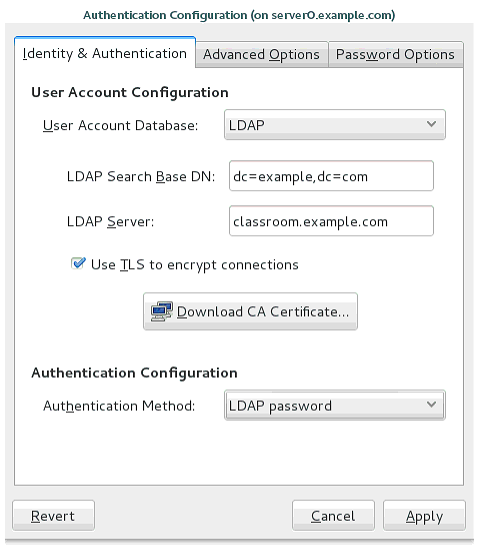The width and height of the screenshot is (480, 549).
Task: Click the Revert button
Action: point(53,516)
